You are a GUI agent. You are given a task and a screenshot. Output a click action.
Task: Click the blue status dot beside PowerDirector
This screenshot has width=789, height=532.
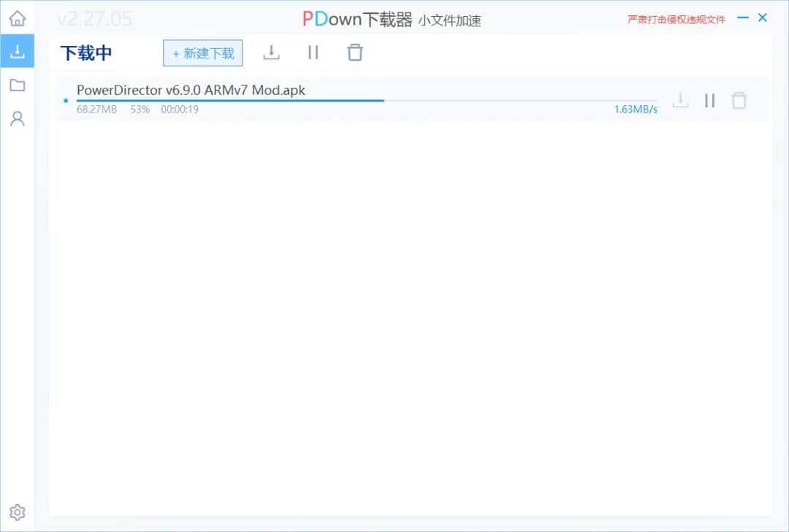click(65, 101)
